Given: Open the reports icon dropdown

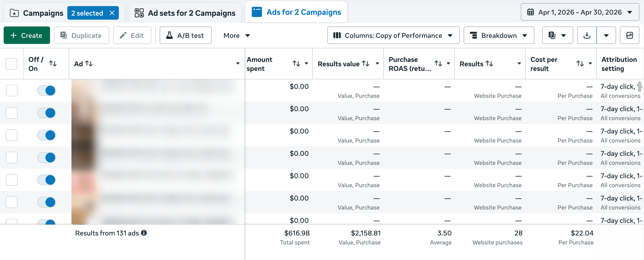Looking at the screenshot, I should coord(557,35).
